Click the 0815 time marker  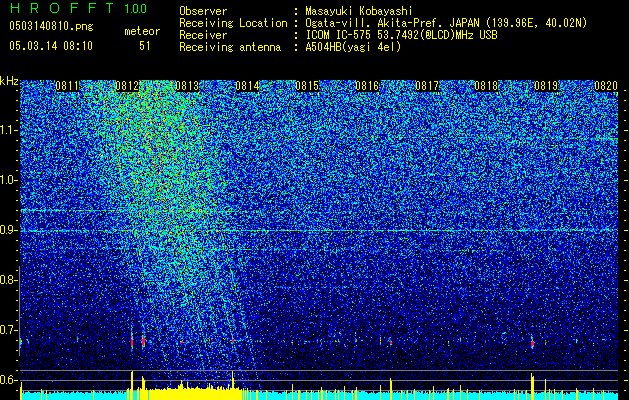click(x=307, y=86)
